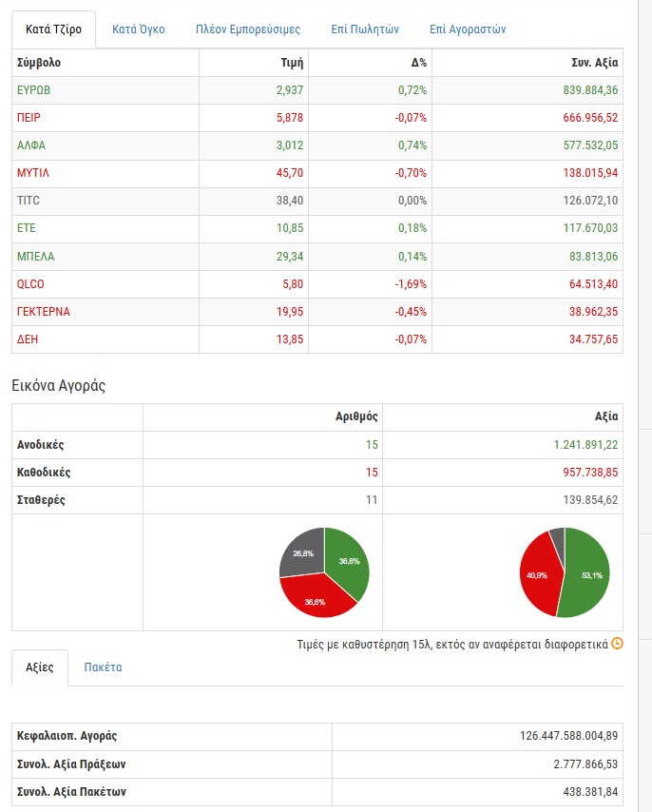Go to the ΜΥΤΙΛ stock page
The width and height of the screenshot is (652, 812).
pos(33,173)
